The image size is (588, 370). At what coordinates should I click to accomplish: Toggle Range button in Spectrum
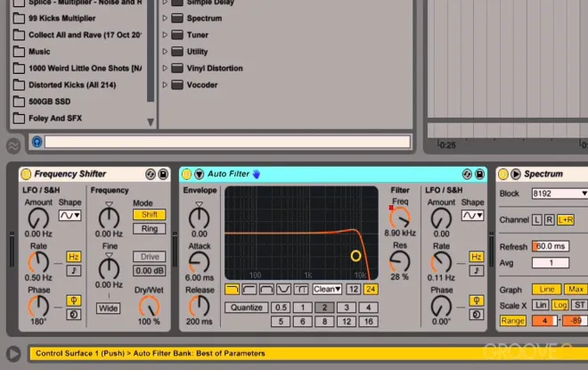click(x=512, y=321)
